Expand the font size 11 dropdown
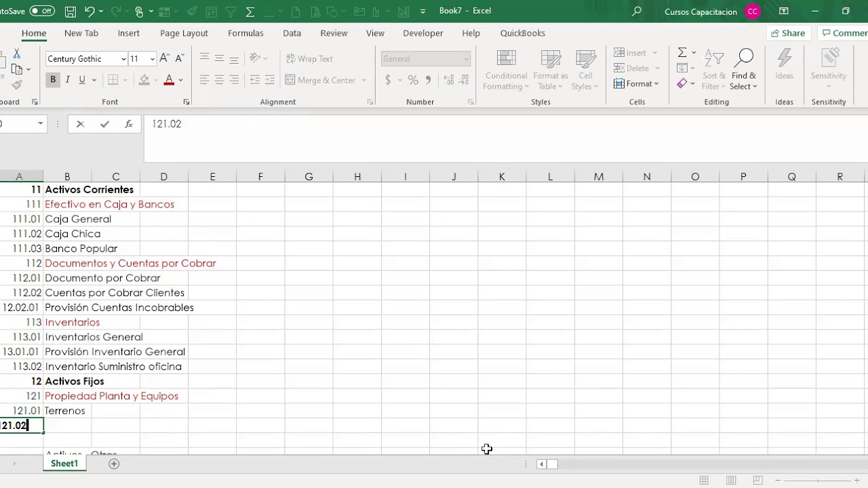Viewport: 868px width, 488px height. pos(152,59)
